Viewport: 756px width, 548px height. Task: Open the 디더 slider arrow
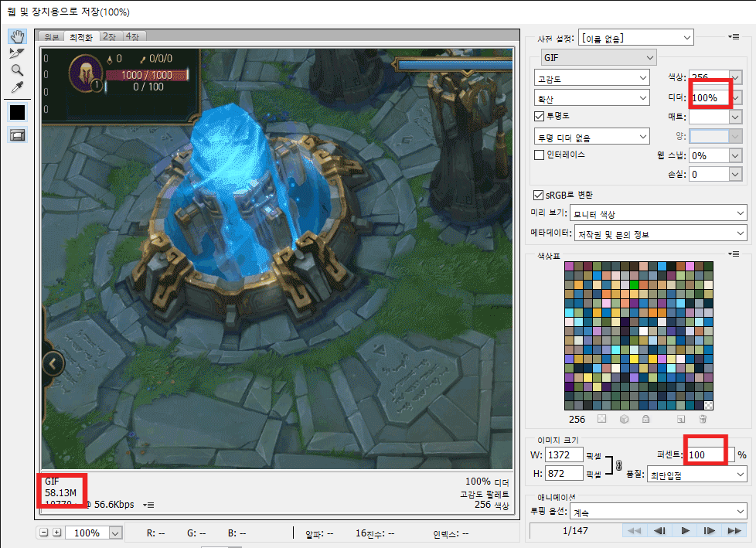[736, 98]
